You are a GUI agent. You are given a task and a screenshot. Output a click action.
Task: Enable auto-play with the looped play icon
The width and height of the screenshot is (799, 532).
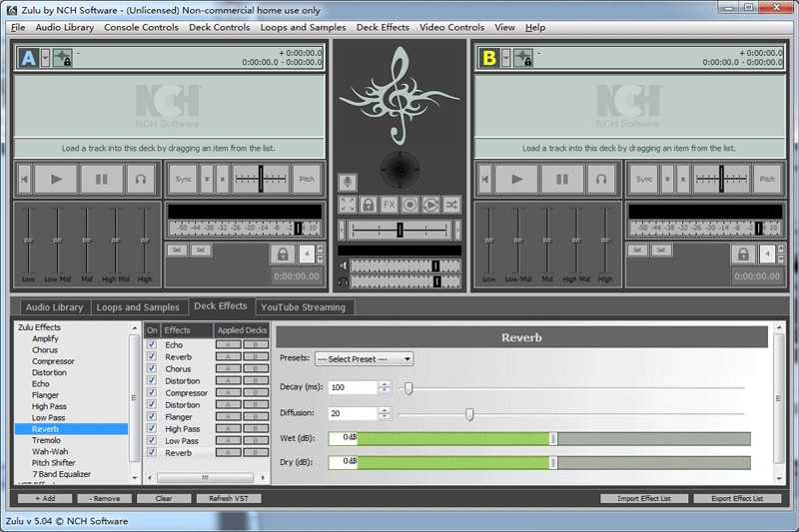click(x=430, y=205)
